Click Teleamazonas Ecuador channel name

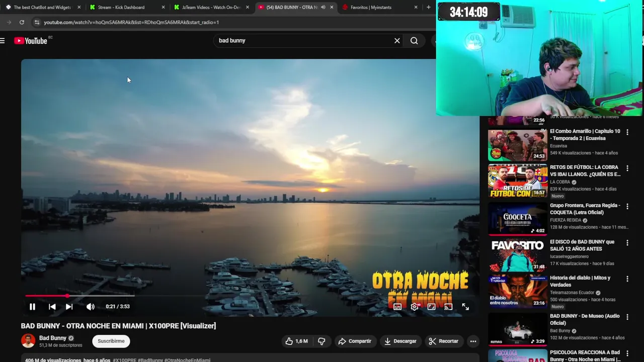572,293
